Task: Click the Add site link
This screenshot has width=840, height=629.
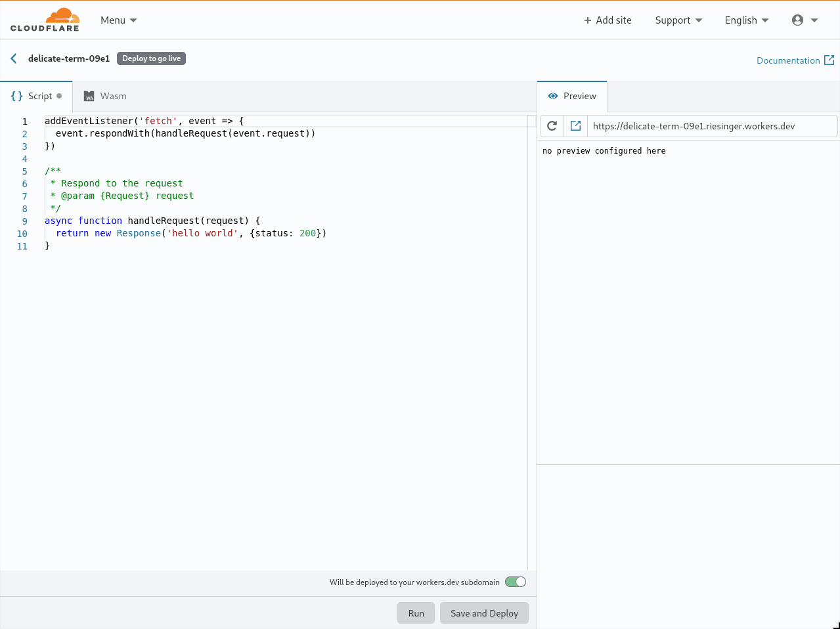Action: [608, 20]
